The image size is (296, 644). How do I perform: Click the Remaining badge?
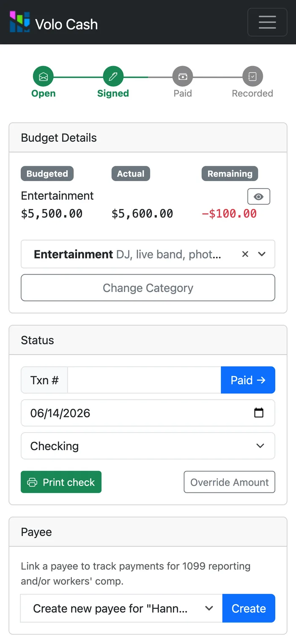pos(230,173)
